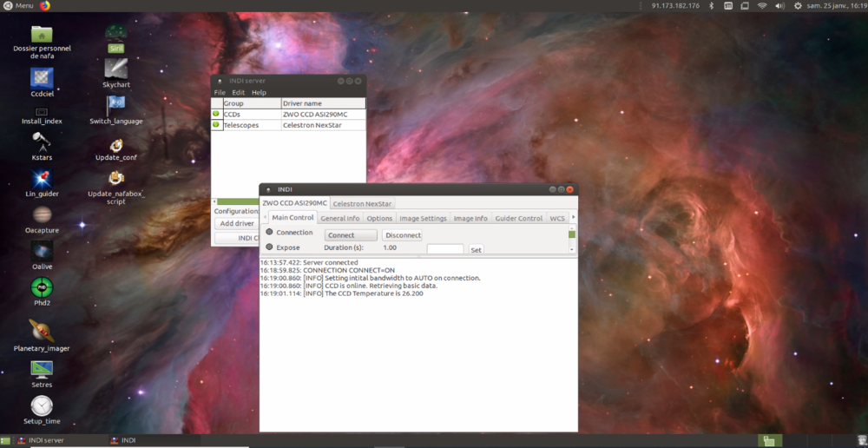Screen dimensions: 868x448
Task: Select the Update_conf desktop icon
Action: (x=115, y=149)
